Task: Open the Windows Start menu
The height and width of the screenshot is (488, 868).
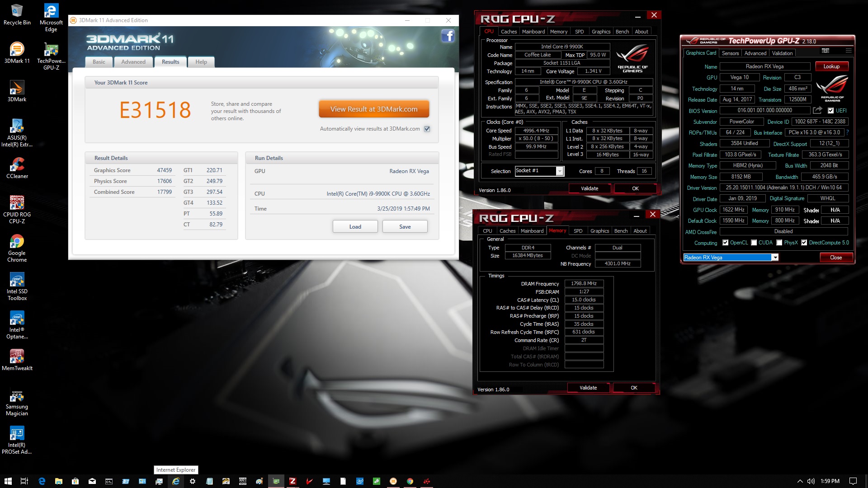Action: [x=8, y=481]
